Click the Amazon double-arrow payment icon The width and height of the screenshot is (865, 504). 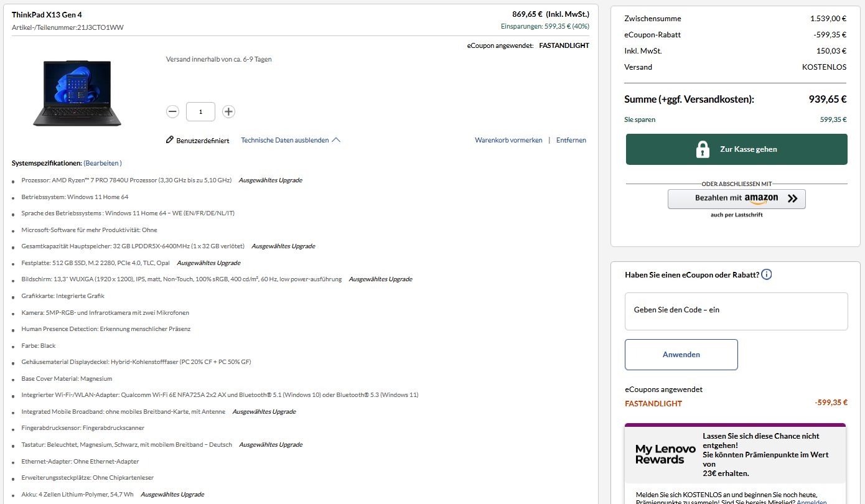793,198
